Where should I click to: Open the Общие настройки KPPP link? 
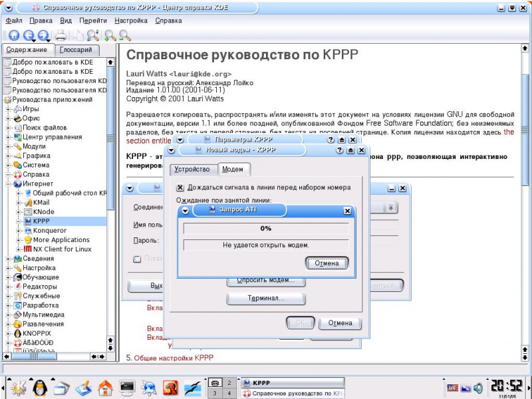pos(174,358)
